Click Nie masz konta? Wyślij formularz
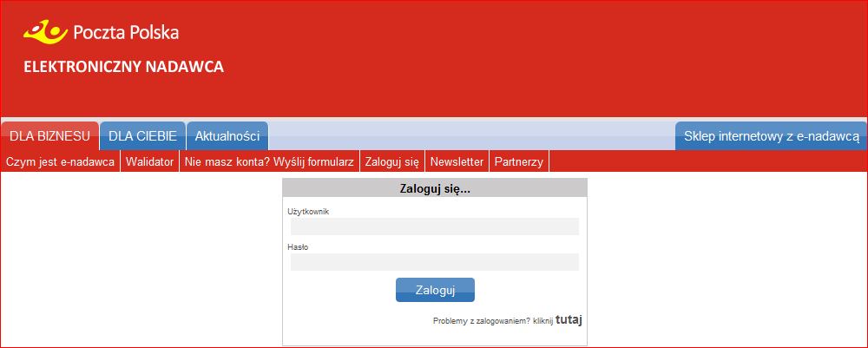The width and height of the screenshot is (868, 348). coord(270,162)
